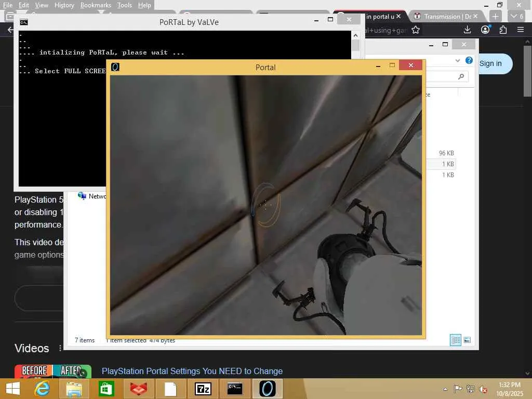Open the browser Bookmarks menu
The height and width of the screenshot is (399, 532).
pos(96,5)
